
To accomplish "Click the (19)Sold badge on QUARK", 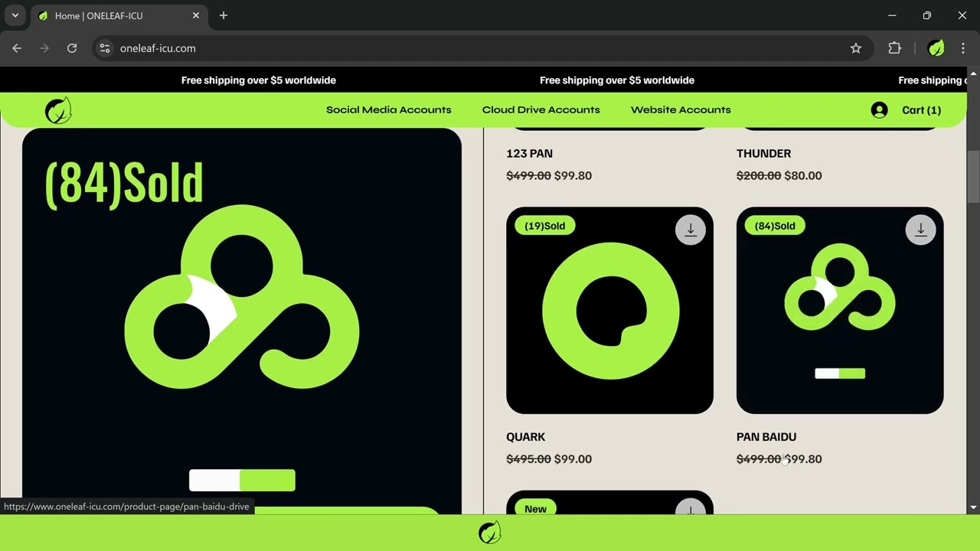I will click(544, 226).
